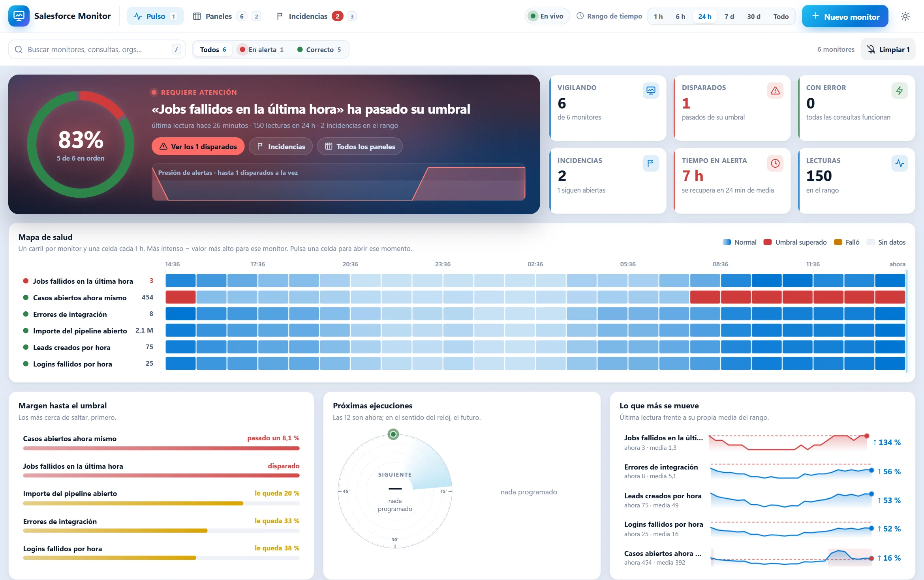Filter monitors by En alerta
Screen dimensions: 924x580
(262, 49)
